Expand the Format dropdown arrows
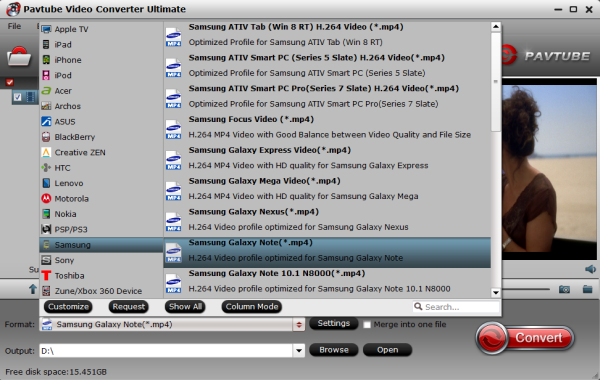The image size is (600, 380). [299, 325]
